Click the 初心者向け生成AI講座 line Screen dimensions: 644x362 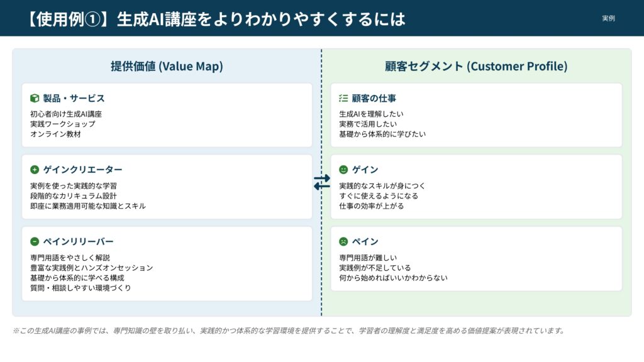(66, 114)
